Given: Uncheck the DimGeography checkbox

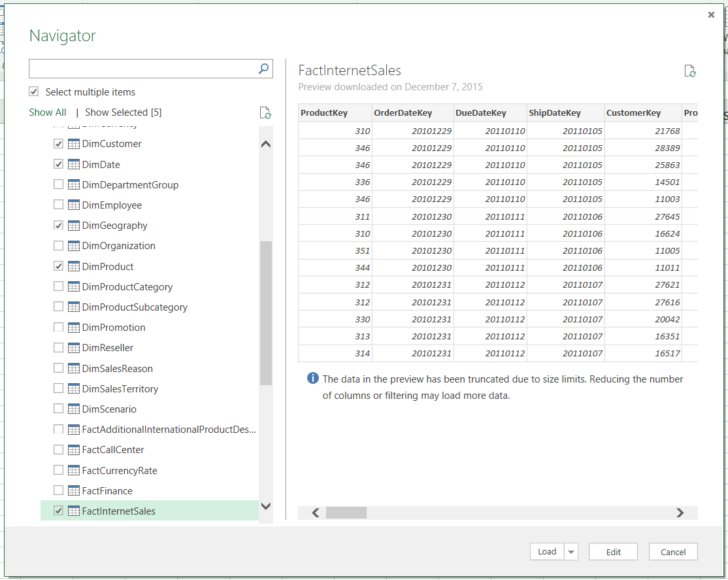Looking at the screenshot, I should click(x=59, y=226).
